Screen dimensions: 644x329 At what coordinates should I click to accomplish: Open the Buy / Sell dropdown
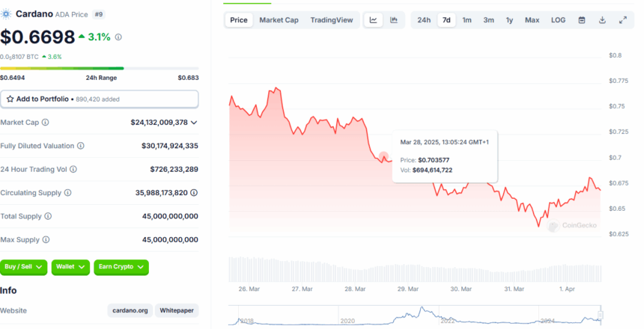point(23,267)
